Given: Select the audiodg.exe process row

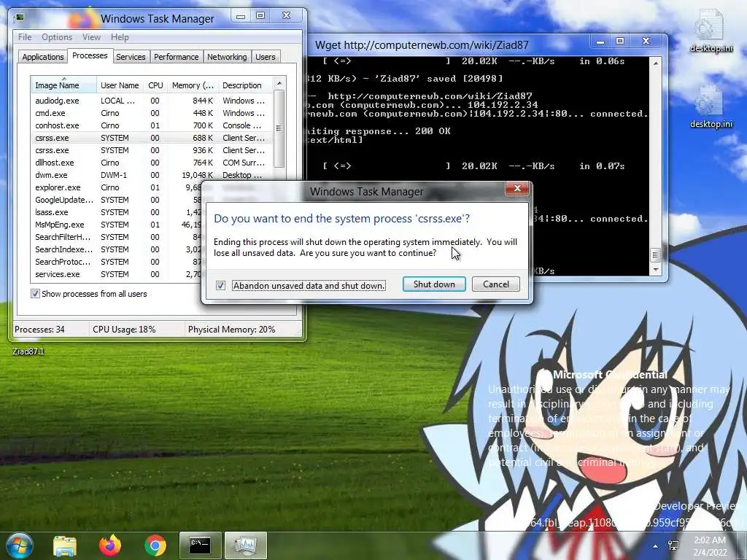Looking at the screenshot, I should tap(152, 101).
